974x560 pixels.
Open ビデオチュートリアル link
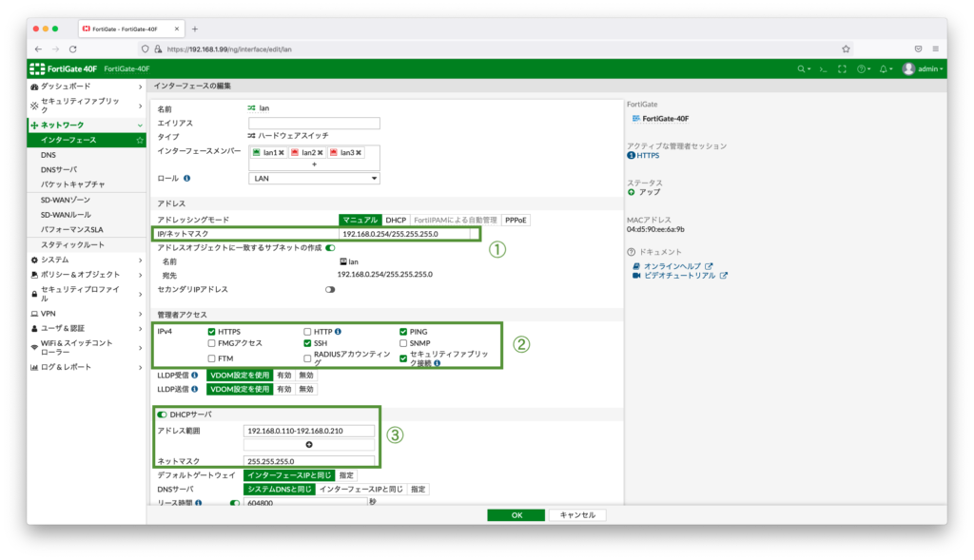(679, 275)
